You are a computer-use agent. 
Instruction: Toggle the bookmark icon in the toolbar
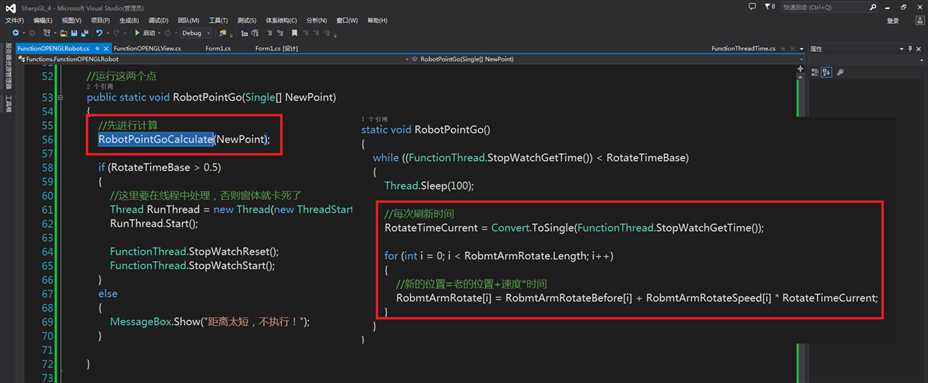(x=294, y=33)
